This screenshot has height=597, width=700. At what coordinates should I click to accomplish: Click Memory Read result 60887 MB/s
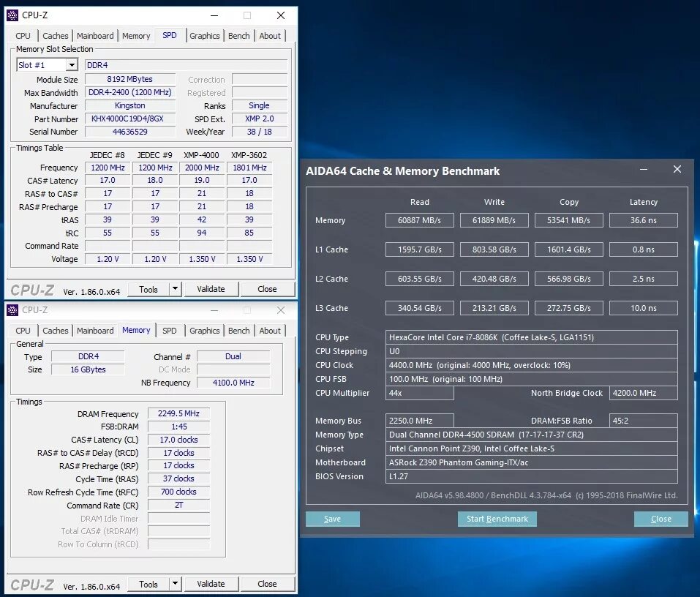click(x=420, y=220)
